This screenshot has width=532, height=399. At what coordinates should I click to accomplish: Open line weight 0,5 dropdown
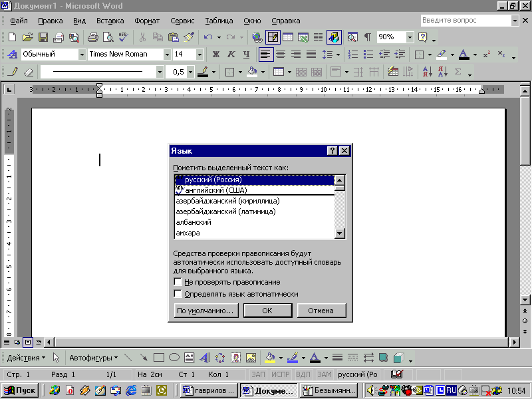coord(191,72)
